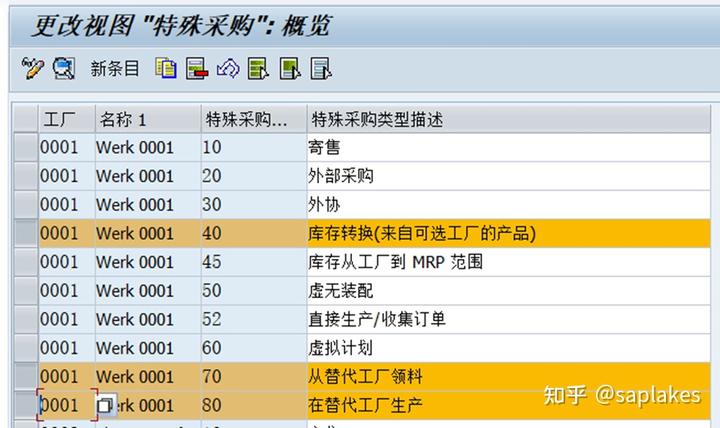This screenshot has height=428, width=720.
Task: Click the select all entries icon
Action: point(259,68)
